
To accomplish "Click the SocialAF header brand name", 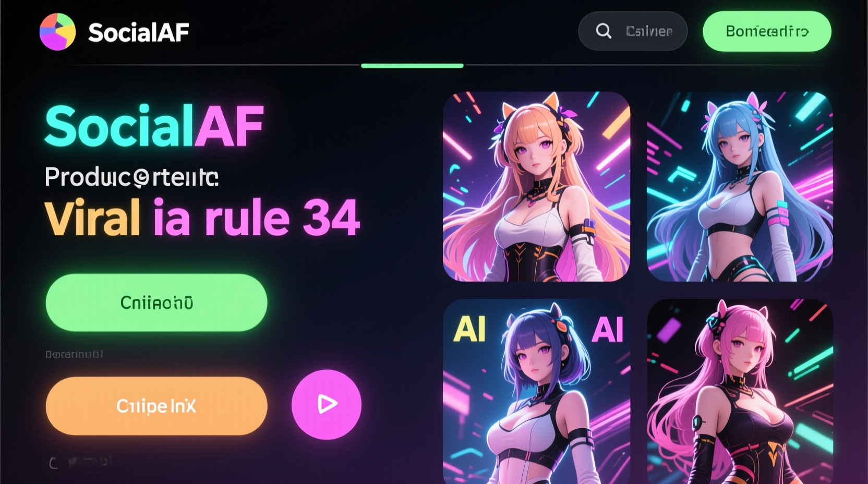I will point(139,32).
